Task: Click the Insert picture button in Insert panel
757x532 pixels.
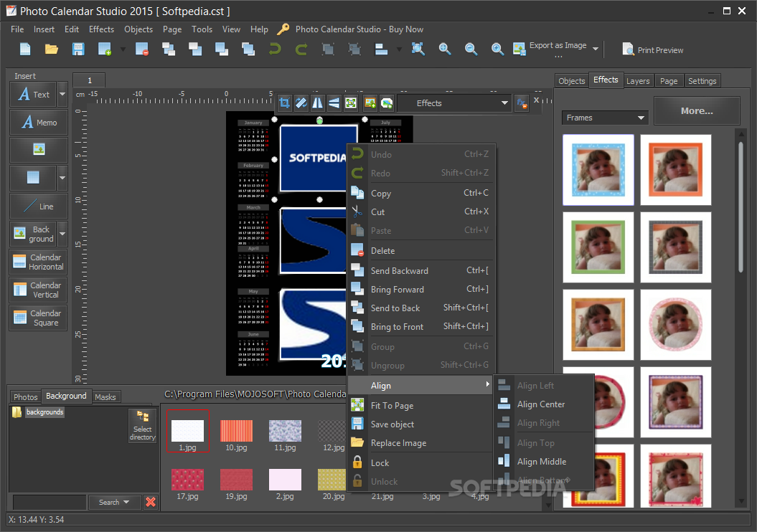Action: 39,150
